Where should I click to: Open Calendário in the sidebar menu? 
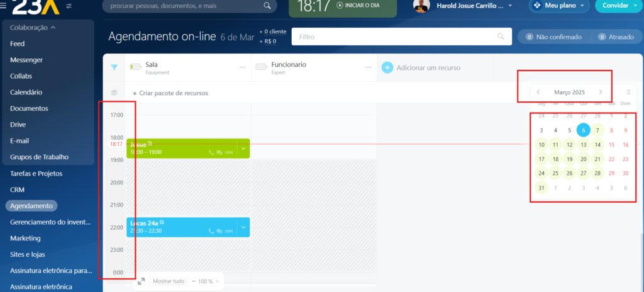pyautogui.click(x=26, y=92)
